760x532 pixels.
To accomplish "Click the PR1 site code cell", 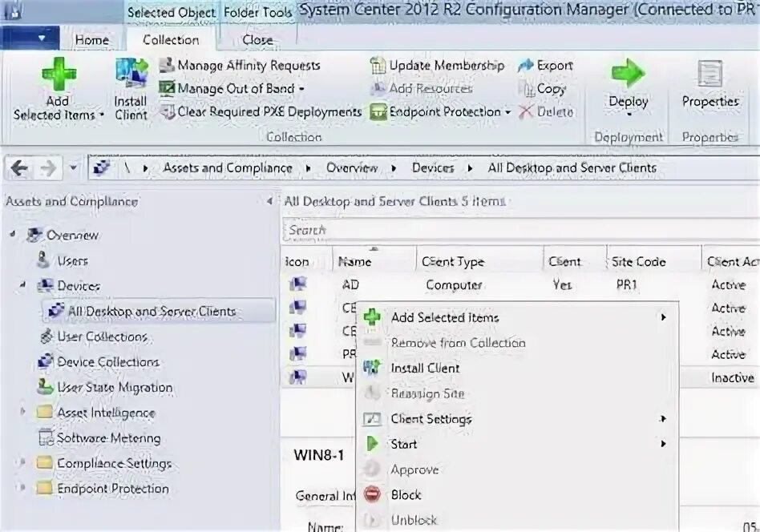I will pyautogui.click(x=627, y=285).
